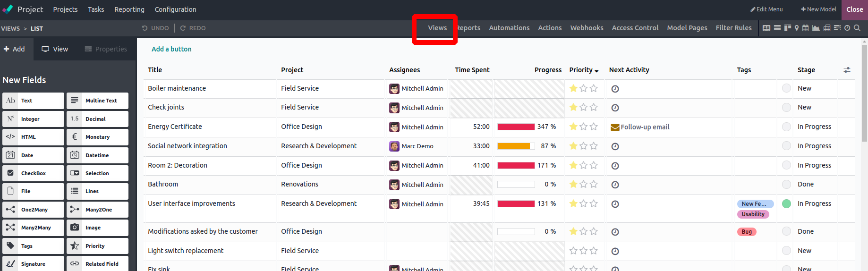Toggle the state circle on Energy Certificate row
The width and height of the screenshot is (868, 271).
pos(786,127)
